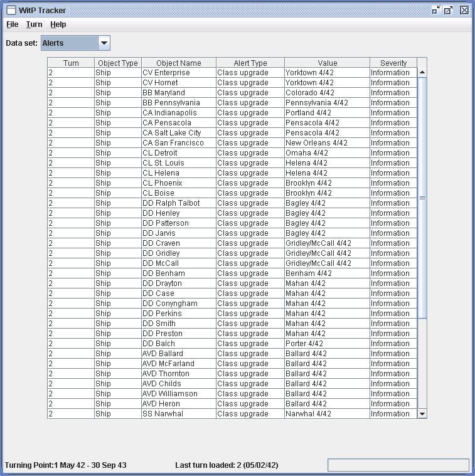
Task: Select the CA Pensacola name cell
Action: click(179, 123)
